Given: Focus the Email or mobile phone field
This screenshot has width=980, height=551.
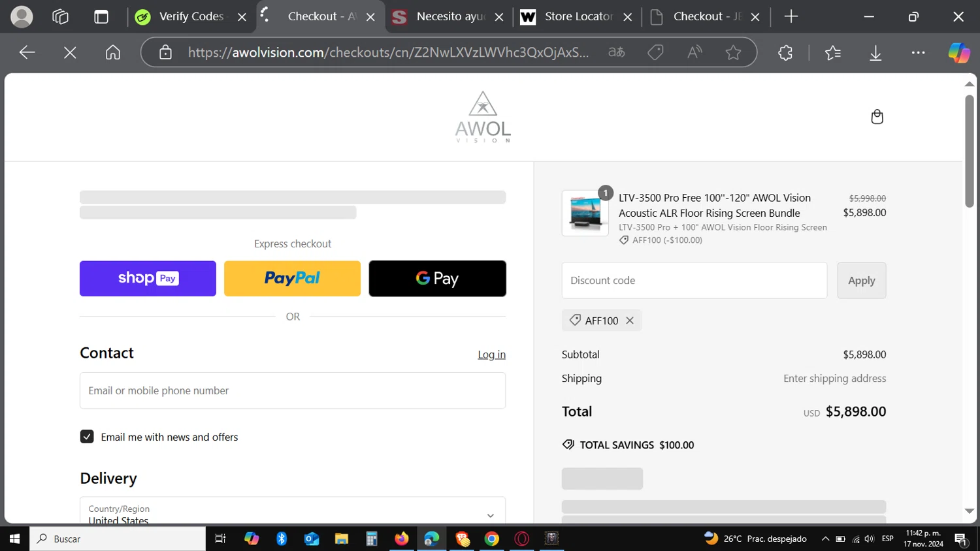Looking at the screenshot, I should pos(293,390).
